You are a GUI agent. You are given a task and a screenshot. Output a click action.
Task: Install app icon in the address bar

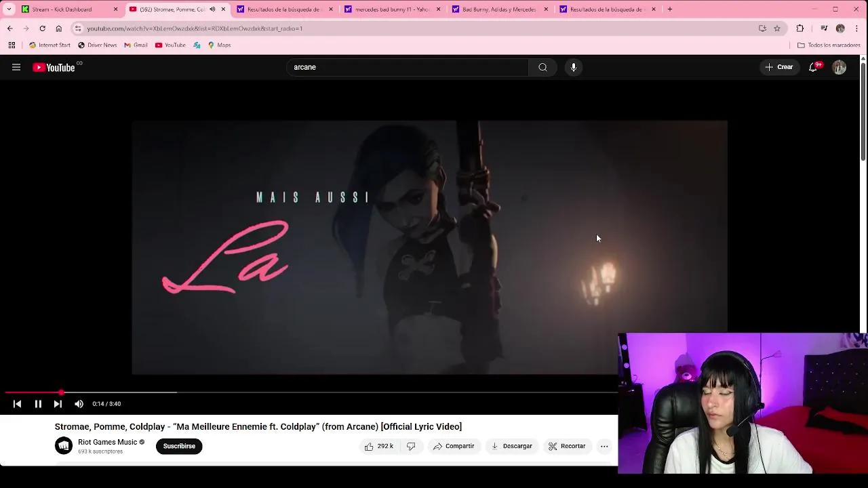click(x=762, y=28)
